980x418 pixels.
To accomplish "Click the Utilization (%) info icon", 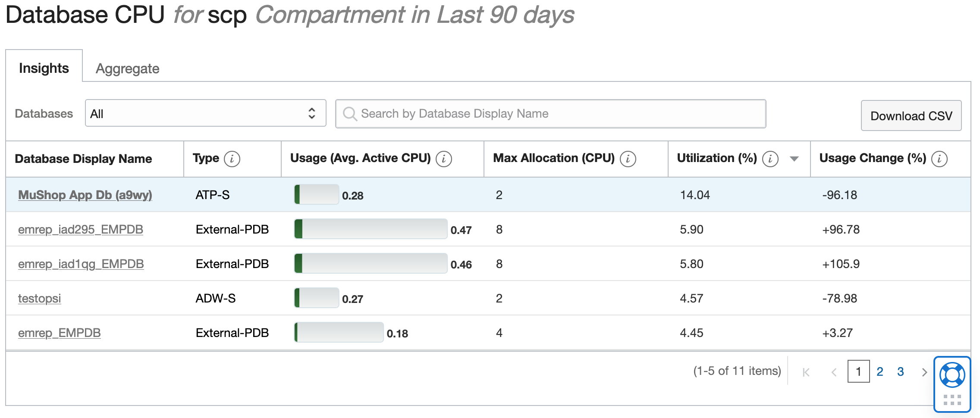I will coord(770,159).
